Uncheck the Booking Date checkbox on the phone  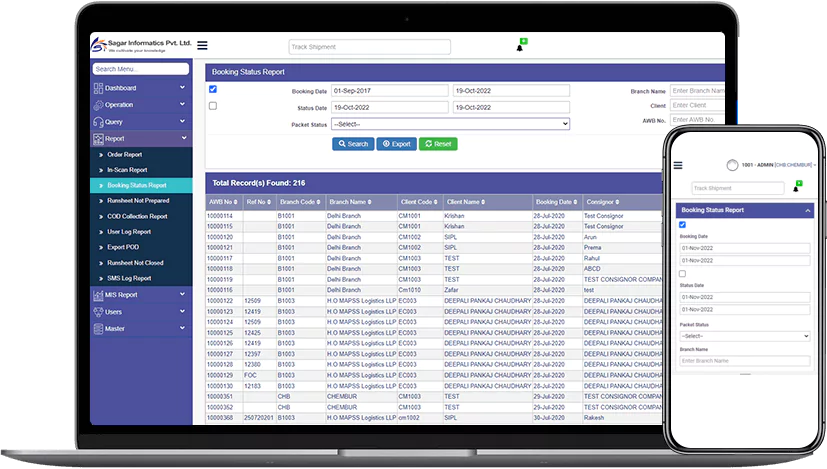(x=682, y=225)
